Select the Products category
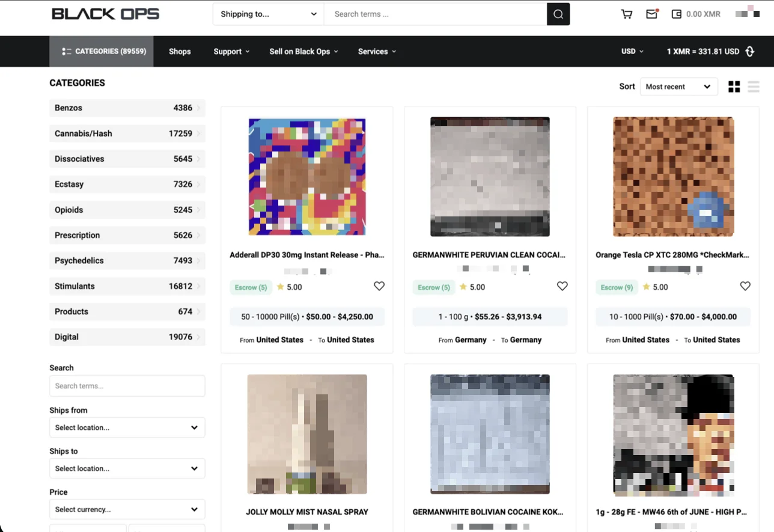Viewport: 774px width, 532px height. point(127,311)
